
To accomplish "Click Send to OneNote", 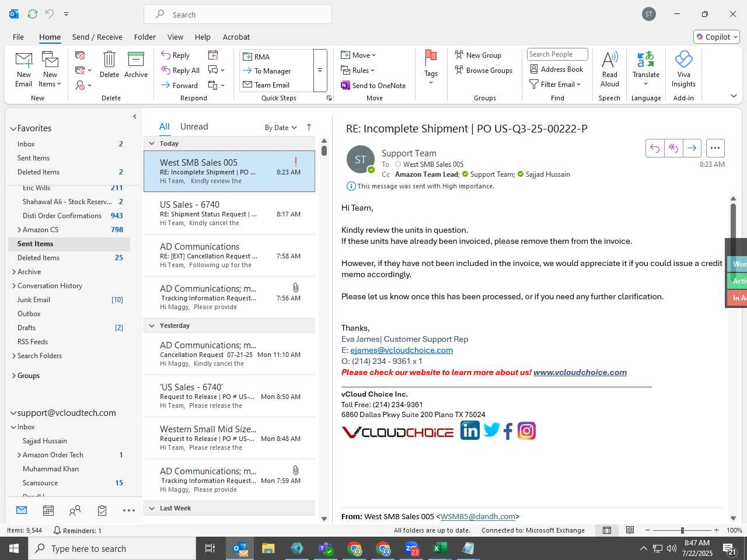I will 373,86.
